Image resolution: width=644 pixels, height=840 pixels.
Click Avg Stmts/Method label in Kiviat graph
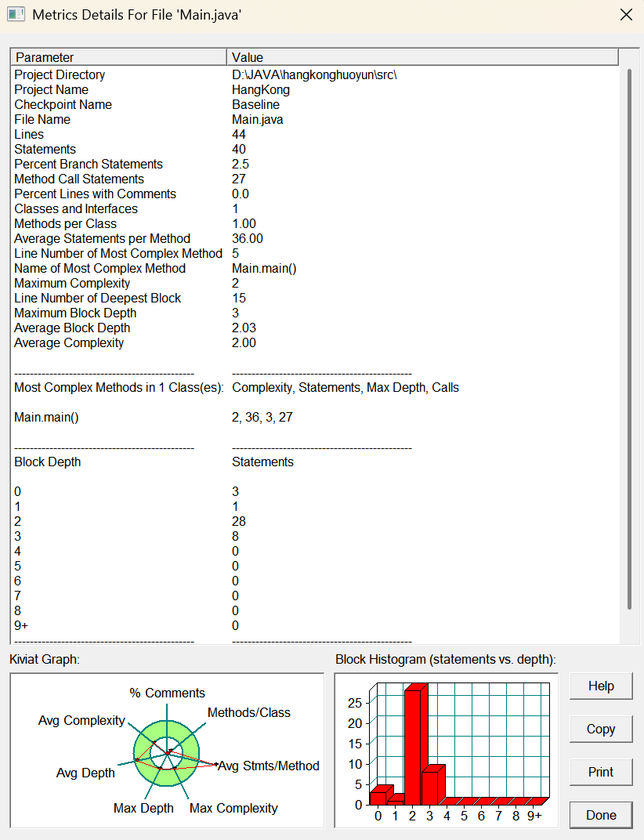click(269, 766)
